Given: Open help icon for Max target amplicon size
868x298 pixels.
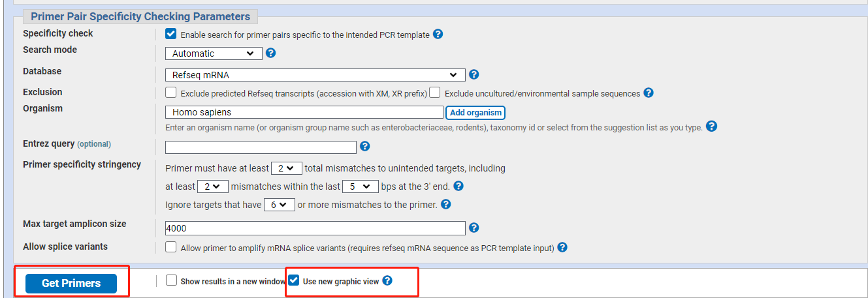Looking at the screenshot, I should tap(474, 228).
